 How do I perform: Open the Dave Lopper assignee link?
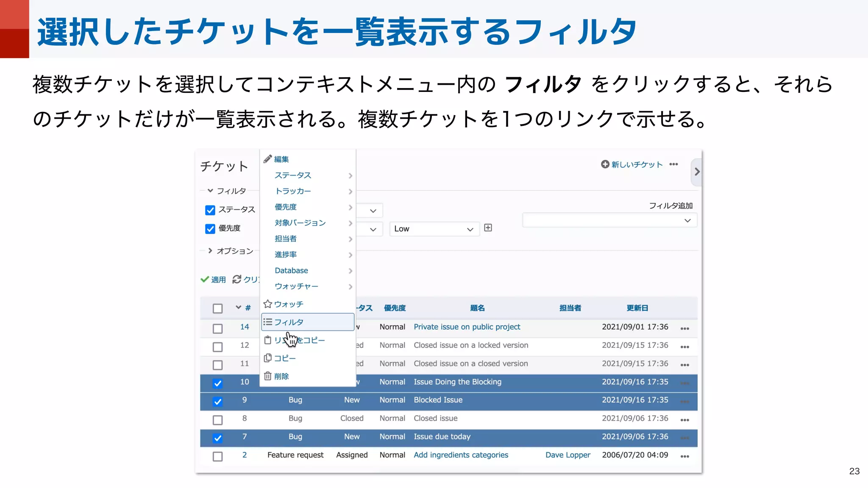click(568, 455)
